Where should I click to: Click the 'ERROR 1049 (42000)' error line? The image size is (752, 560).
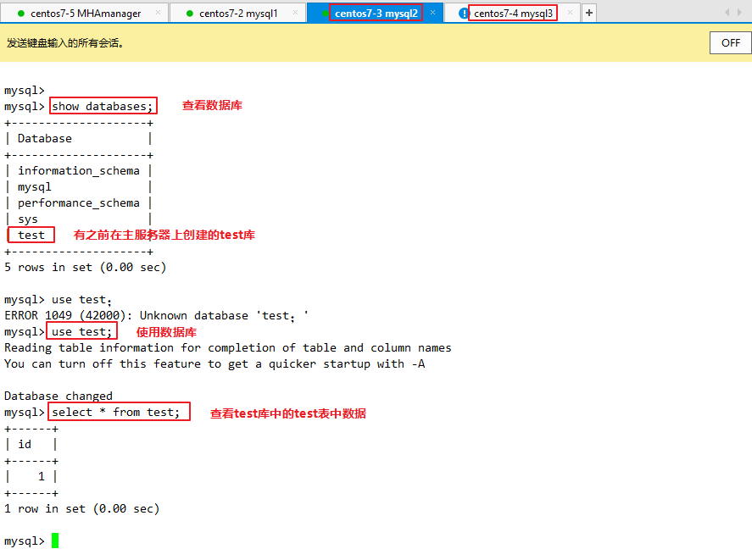pyautogui.click(x=156, y=315)
